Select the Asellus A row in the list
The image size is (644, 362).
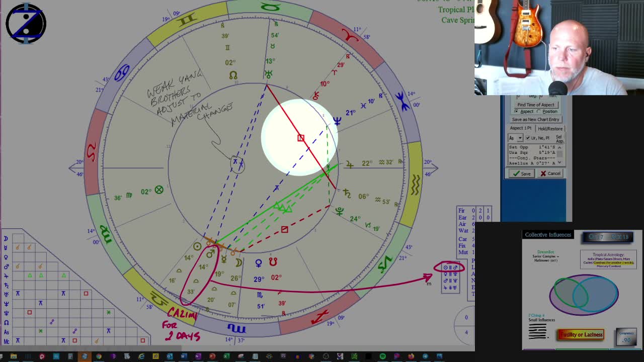click(x=532, y=163)
